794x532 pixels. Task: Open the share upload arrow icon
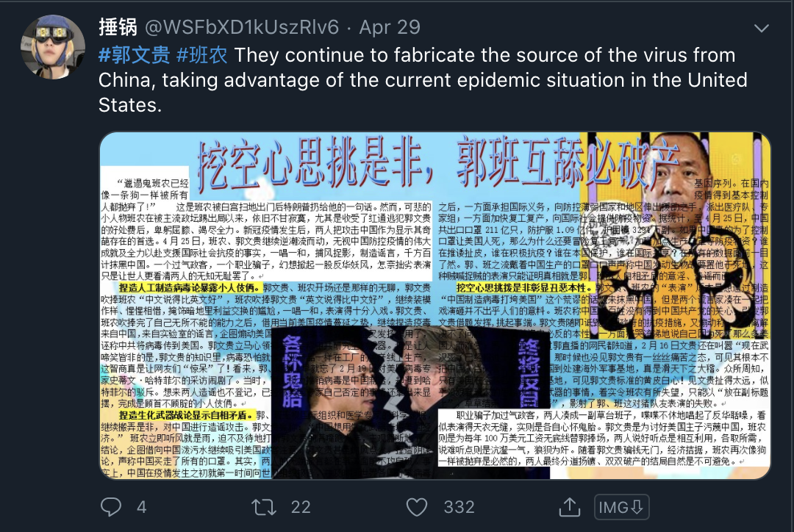click(x=570, y=507)
